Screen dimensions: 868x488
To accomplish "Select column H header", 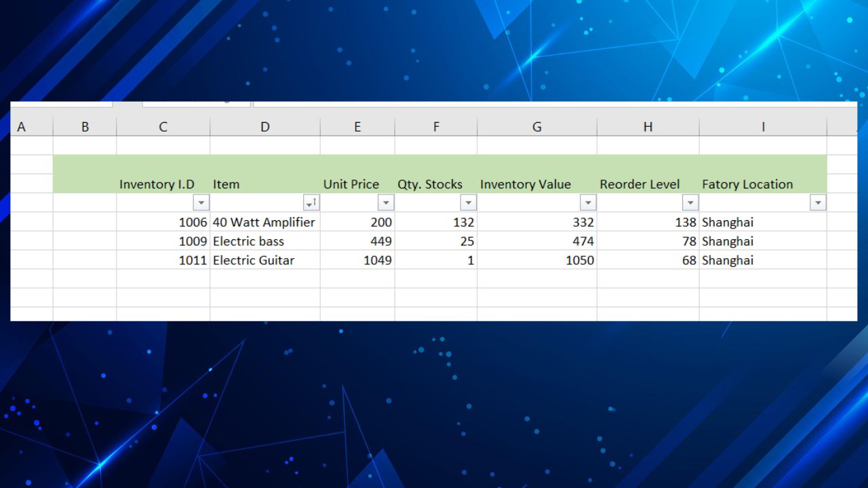I will [x=648, y=127].
